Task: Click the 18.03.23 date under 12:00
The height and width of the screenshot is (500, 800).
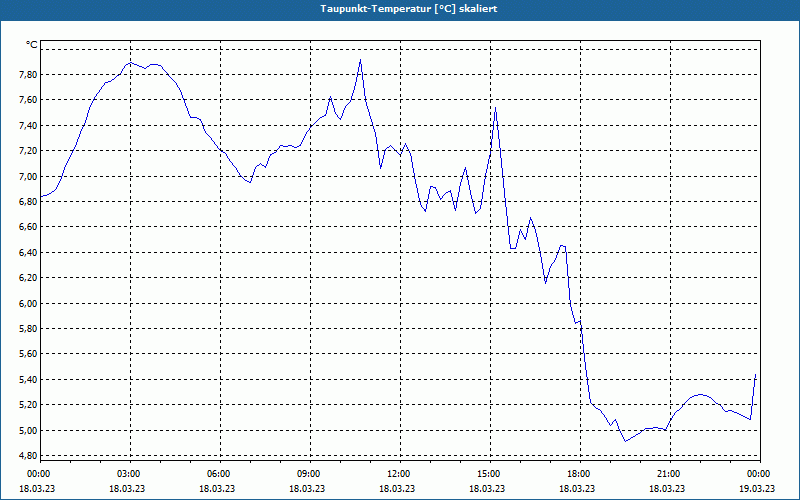Action: [397, 488]
